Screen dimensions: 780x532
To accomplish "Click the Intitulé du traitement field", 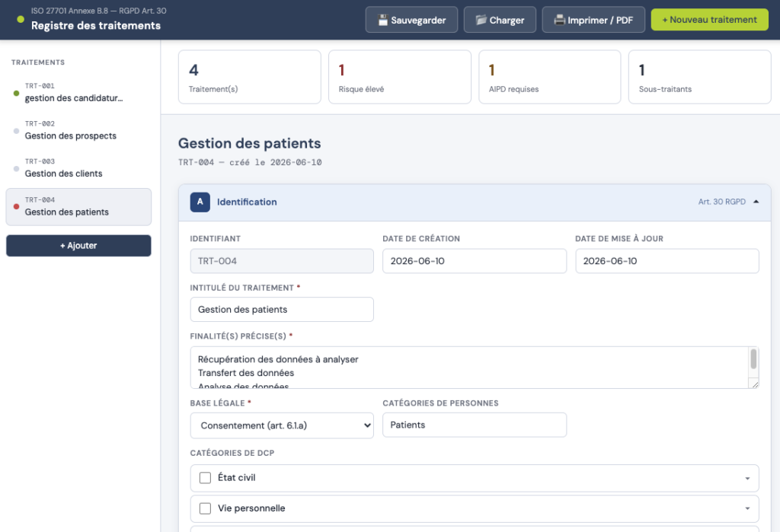I will [x=282, y=309].
